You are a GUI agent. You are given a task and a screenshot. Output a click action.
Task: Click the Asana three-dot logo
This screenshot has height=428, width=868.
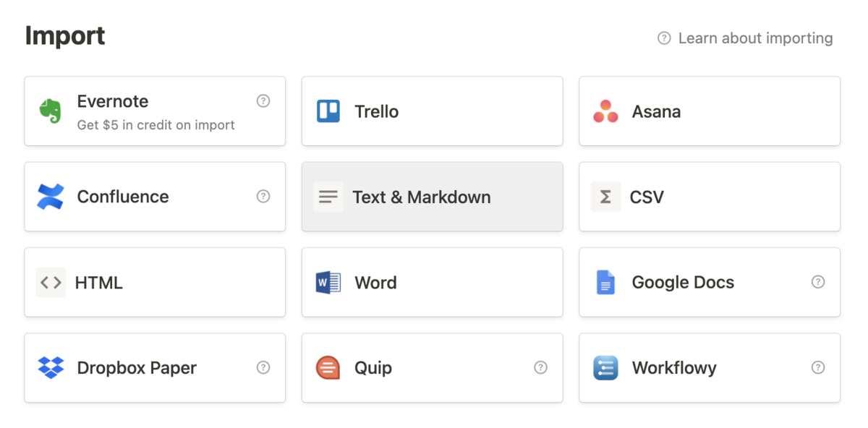coord(605,111)
